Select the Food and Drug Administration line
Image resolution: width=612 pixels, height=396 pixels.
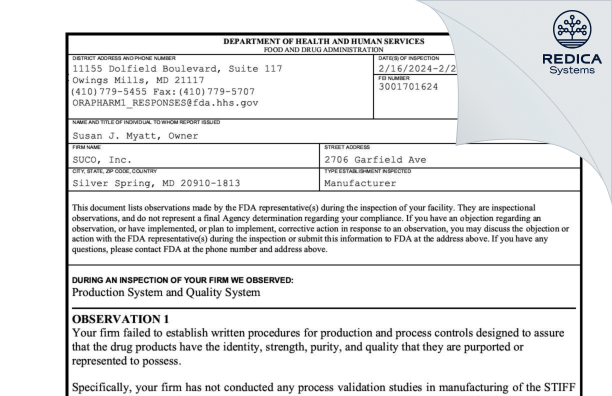tap(323, 50)
